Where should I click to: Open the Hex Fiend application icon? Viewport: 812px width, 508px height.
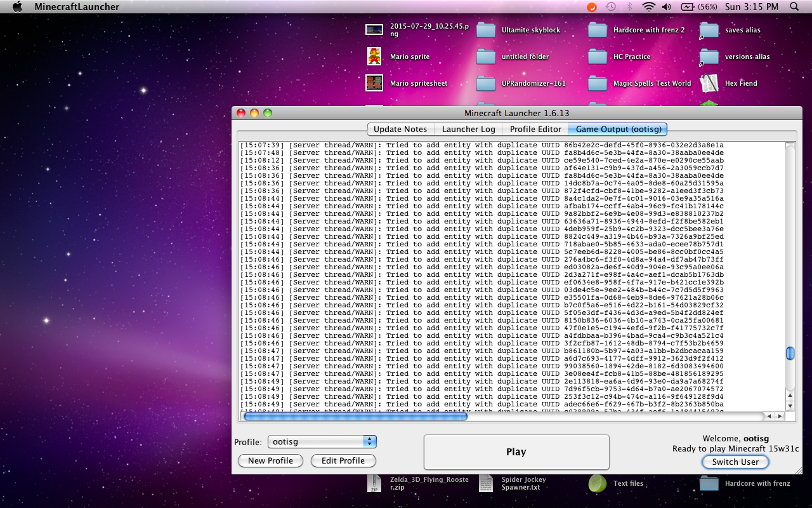pos(709,83)
